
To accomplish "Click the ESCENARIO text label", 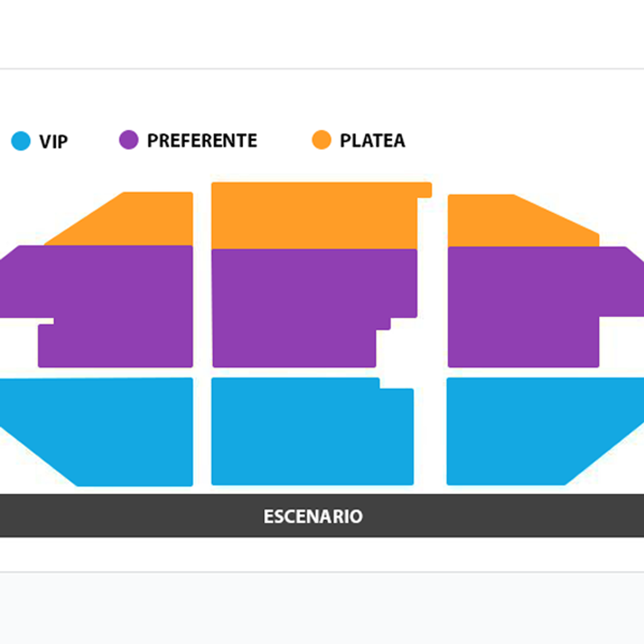I will point(313,516).
